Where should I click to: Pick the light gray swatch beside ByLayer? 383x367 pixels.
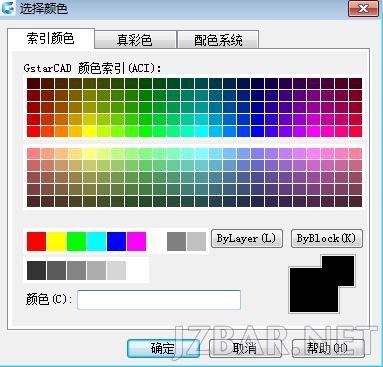[x=196, y=241]
